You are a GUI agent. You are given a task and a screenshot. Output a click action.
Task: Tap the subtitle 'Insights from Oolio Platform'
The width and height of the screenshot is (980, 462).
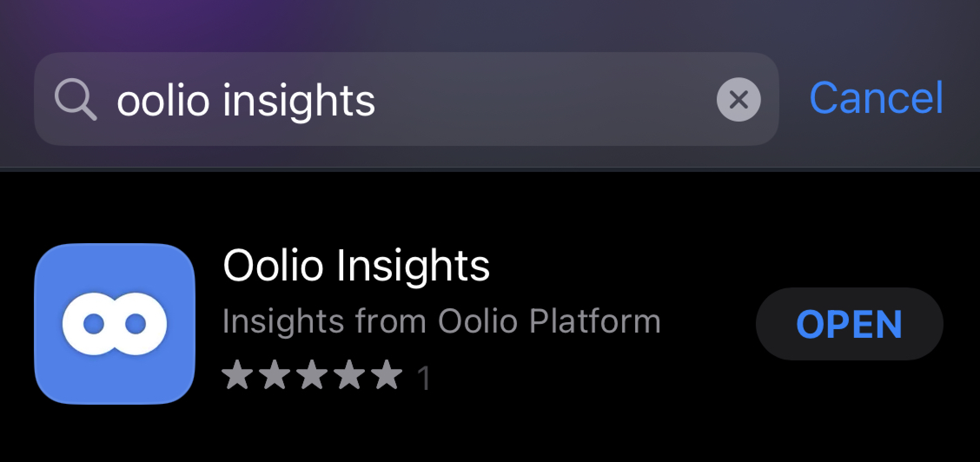coord(441,321)
